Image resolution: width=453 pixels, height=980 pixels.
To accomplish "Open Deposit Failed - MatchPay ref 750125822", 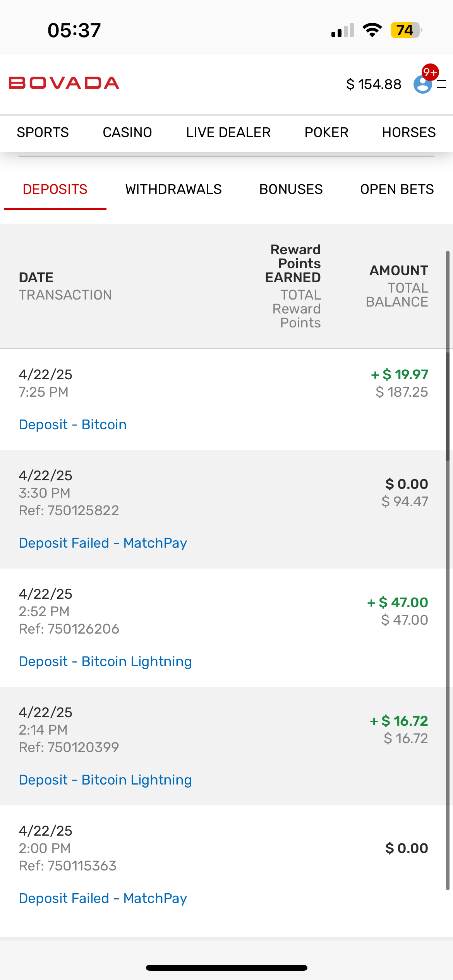I will [x=103, y=543].
